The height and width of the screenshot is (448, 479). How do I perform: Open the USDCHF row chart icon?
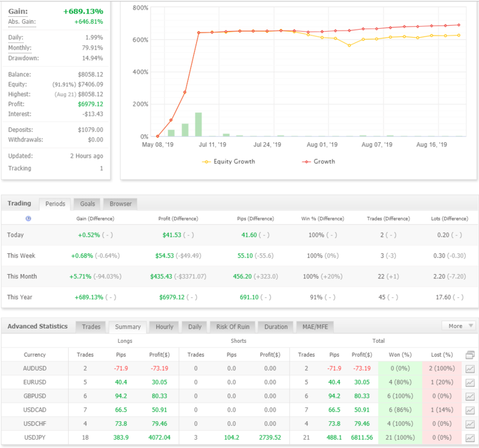[x=470, y=424]
